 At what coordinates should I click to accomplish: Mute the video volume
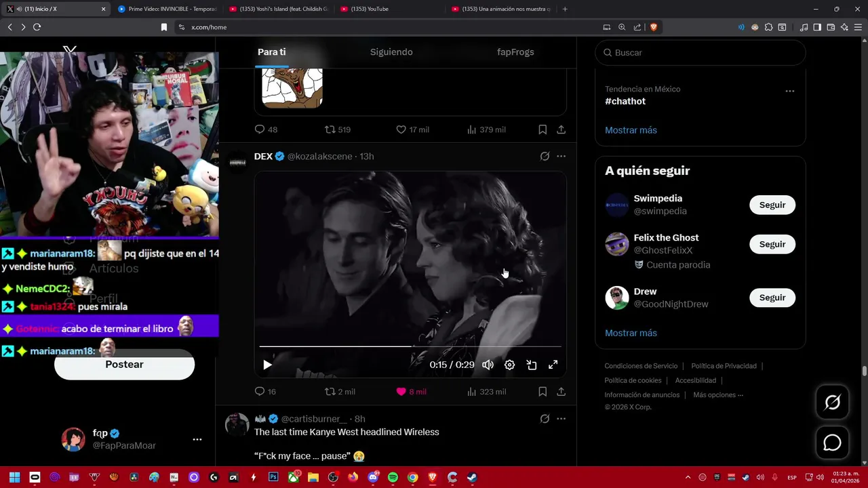pyautogui.click(x=488, y=365)
